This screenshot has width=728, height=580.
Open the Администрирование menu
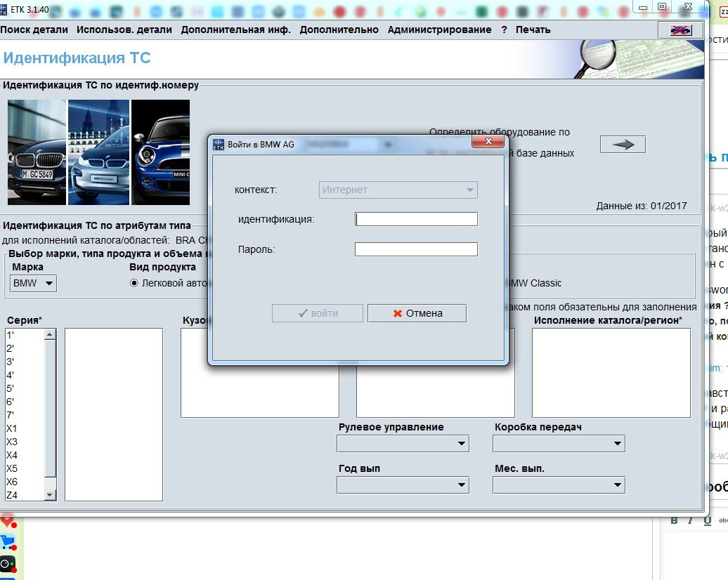[x=440, y=29]
